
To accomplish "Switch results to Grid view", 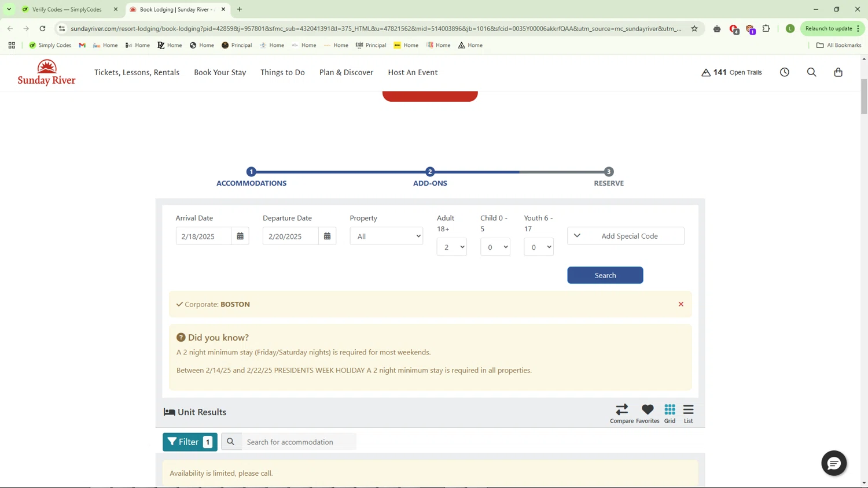I will pyautogui.click(x=670, y=413).
